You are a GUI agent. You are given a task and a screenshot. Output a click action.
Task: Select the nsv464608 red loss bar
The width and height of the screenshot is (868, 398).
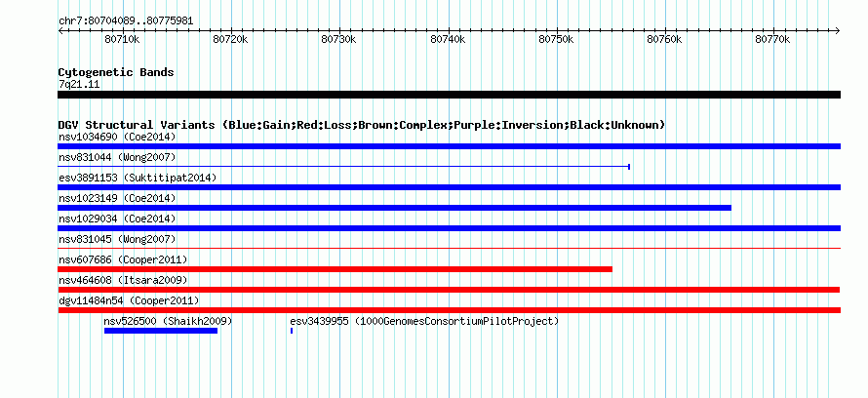pyautogui.click(x=449, y=290)
